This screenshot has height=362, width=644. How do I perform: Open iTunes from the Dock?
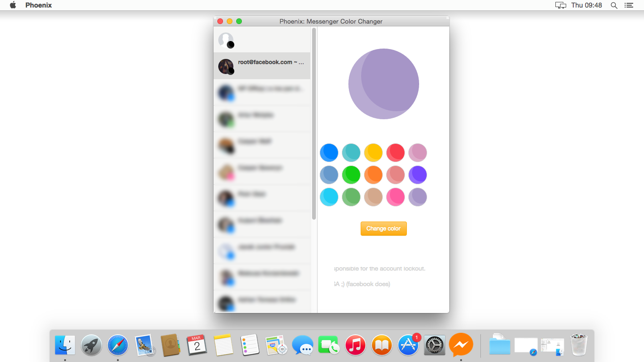tap(355, 345)
